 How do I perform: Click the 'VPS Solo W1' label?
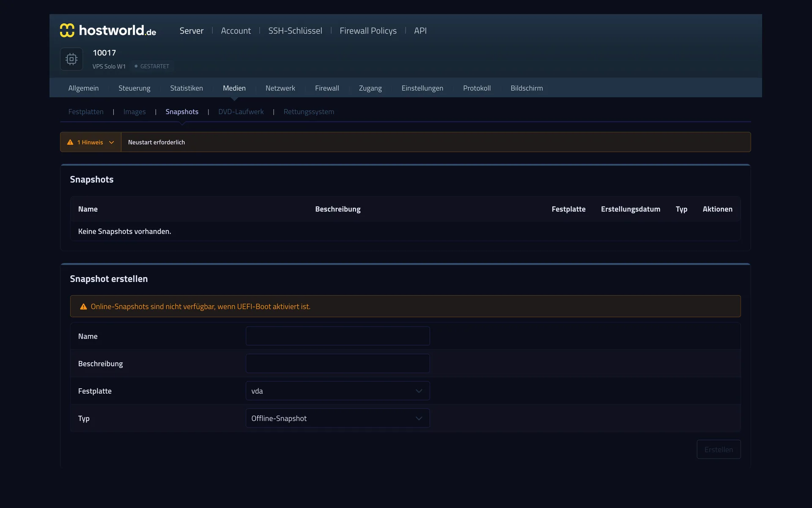point(109,66)
